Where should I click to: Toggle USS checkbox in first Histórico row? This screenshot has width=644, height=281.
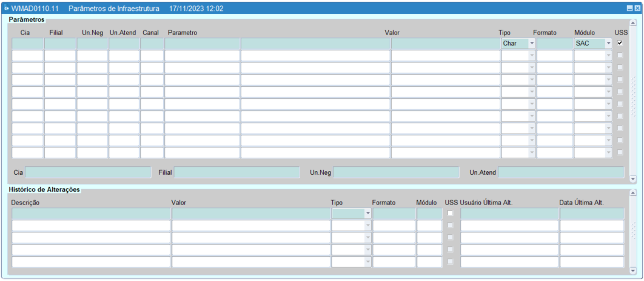(x=451, y=214)
